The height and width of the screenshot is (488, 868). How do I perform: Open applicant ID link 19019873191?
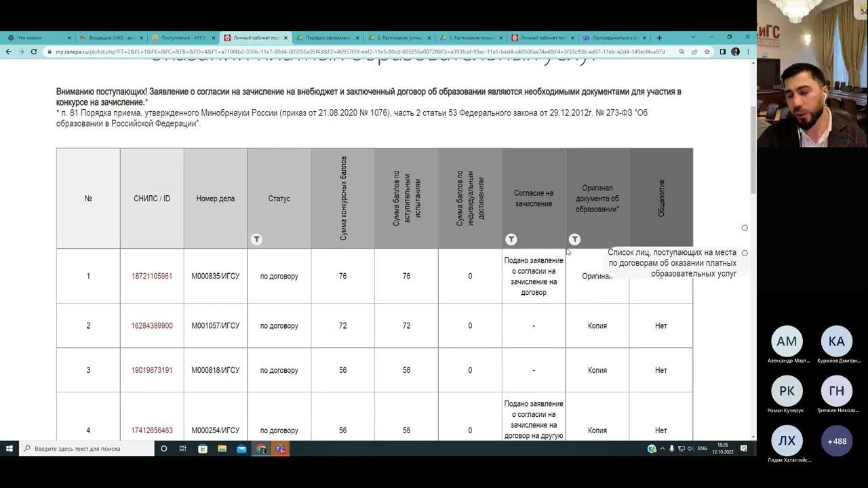point(152,371)
